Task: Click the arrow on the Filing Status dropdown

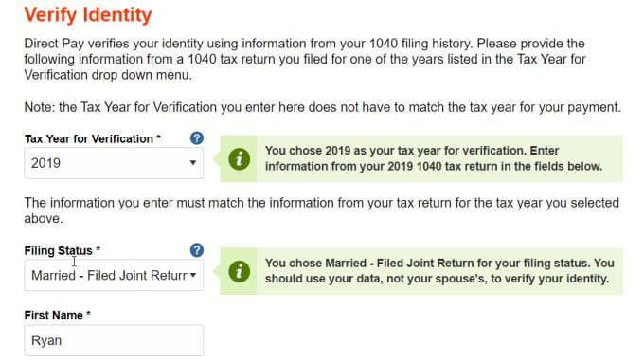Action: click(192, 275)
